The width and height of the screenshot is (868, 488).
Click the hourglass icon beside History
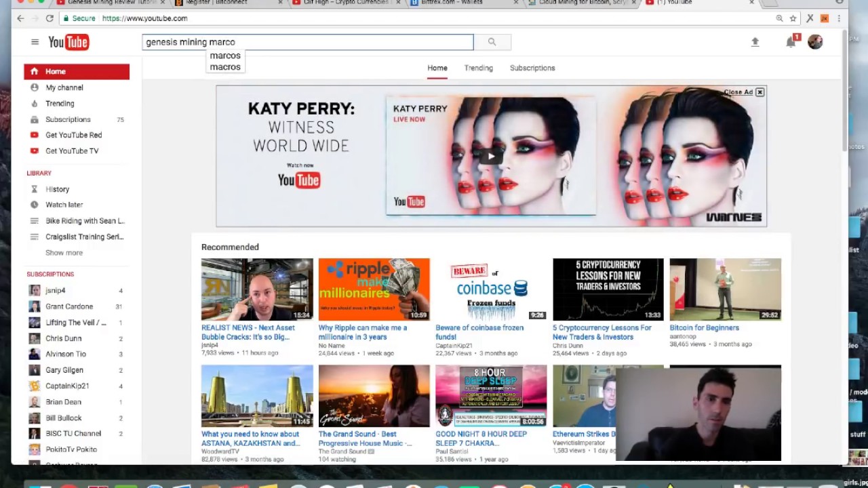pyautogui.click(x=34, y=189)
